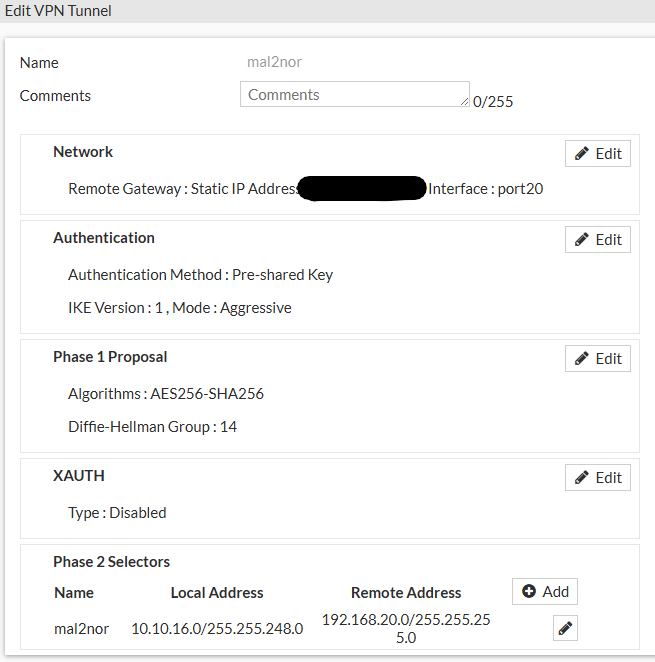Image resolution: width=655 pixels, height=662 pixels.
Task: Open Authentication settings with Edit
Action: tap(597, 239)
